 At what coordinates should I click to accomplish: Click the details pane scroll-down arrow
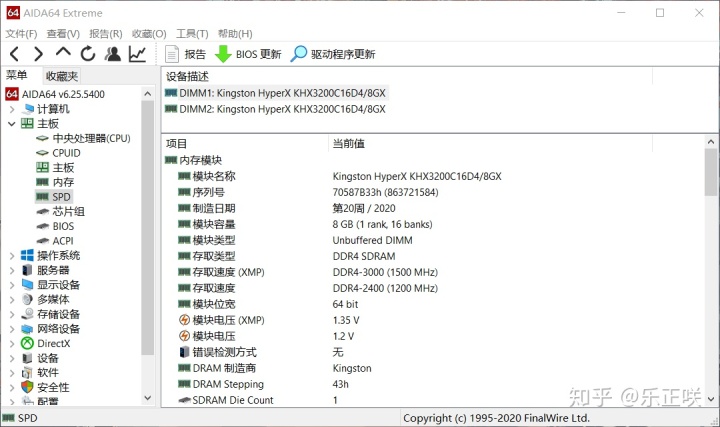point(711,399)
